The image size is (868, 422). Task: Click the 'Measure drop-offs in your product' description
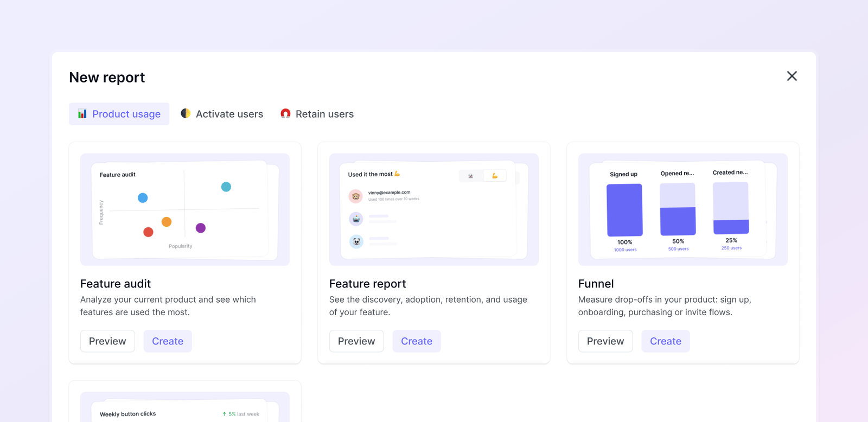665,306
